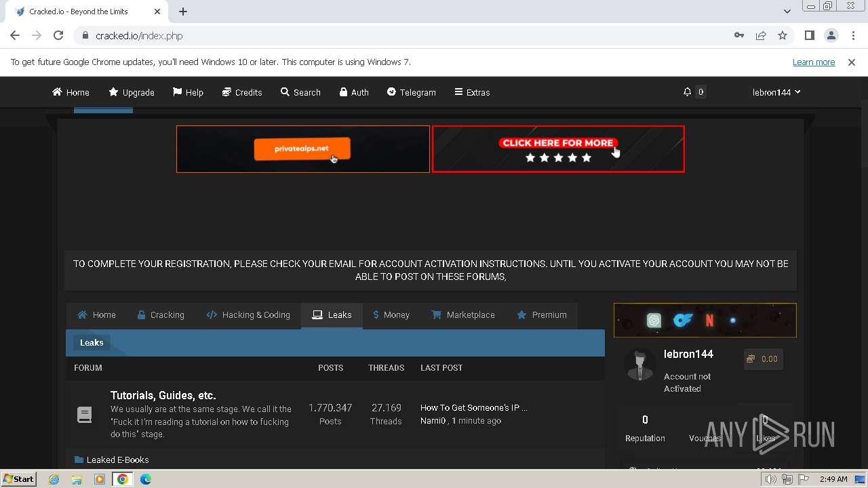Open Windows Media Player from the taskbar
This screenshot has height=488, width=868.
point(100,479)
